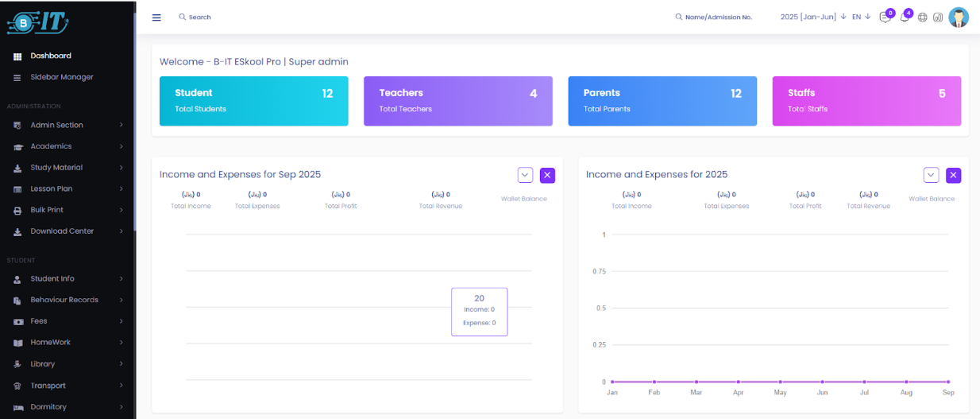Collapse the Sep 2025 income chart
This screenshot has width=980, height=419.
(x=525, y=175)
